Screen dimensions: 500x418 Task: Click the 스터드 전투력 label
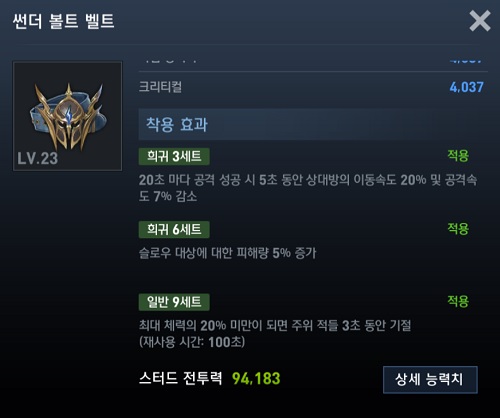180,379
